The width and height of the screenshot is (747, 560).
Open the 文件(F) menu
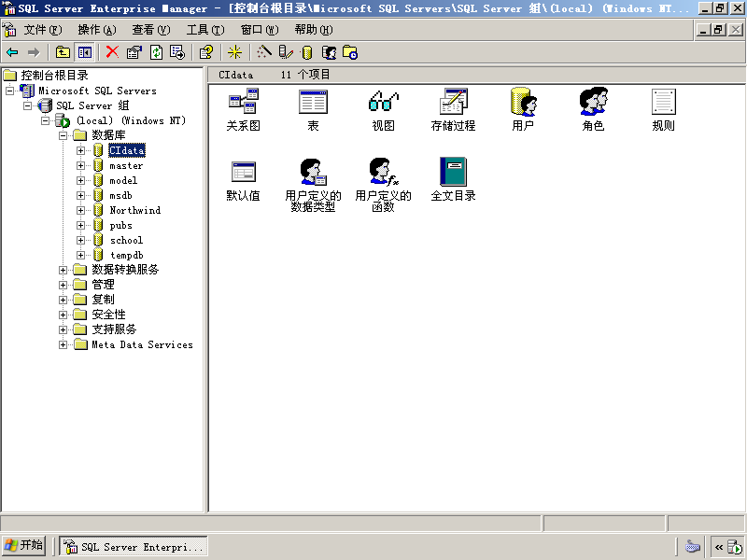pyautogui.click(x=43, y=30)
